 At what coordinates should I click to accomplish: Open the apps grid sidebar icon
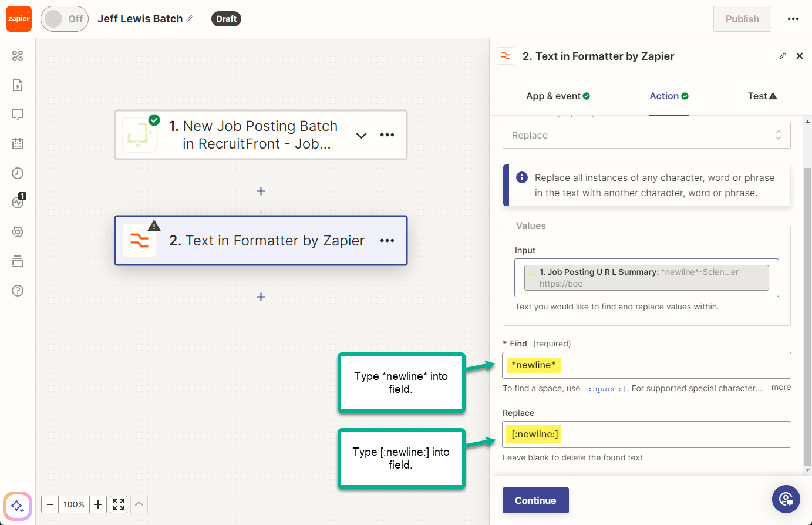click(x=18, y=56)
